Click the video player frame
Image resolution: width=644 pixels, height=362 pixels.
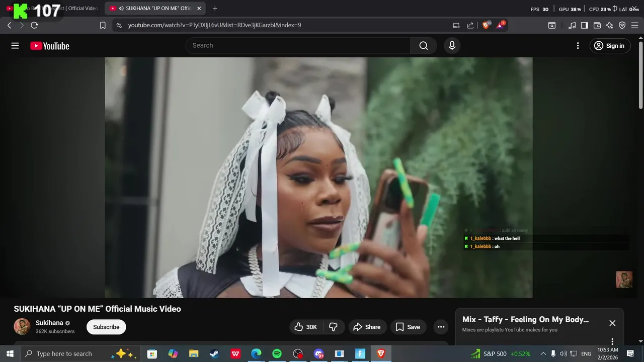point(318,177)
